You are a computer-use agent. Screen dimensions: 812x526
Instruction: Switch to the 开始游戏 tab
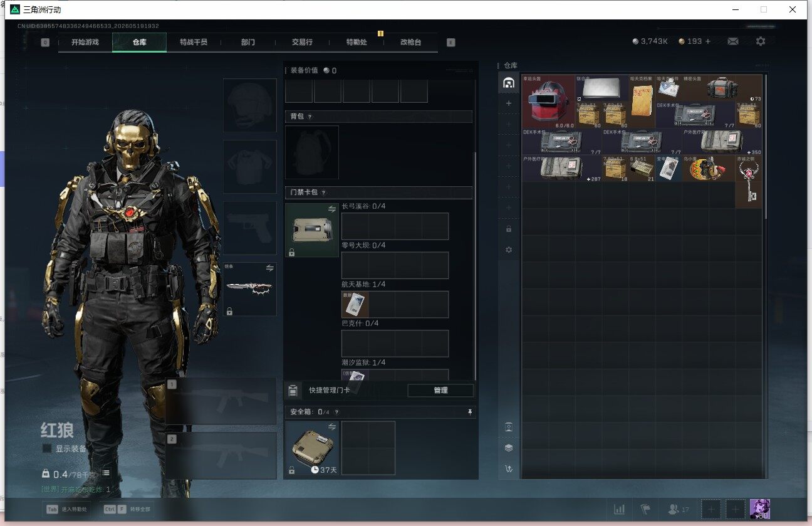pyautogui.click(x=85, y=42)
